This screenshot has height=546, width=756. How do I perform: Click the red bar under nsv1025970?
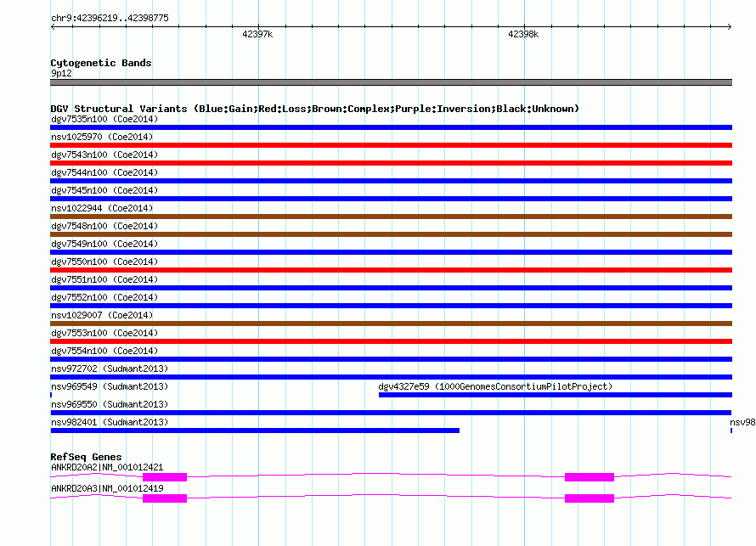coord(391,145)
